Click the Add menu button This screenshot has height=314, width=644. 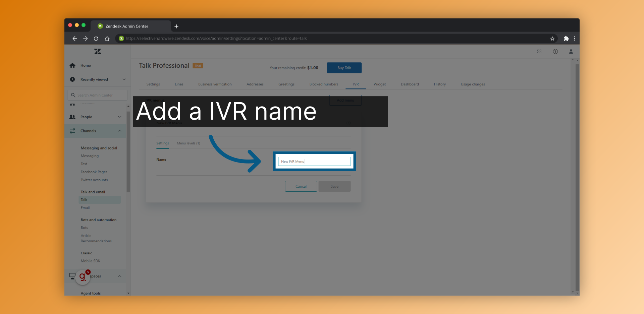(345, 100)
